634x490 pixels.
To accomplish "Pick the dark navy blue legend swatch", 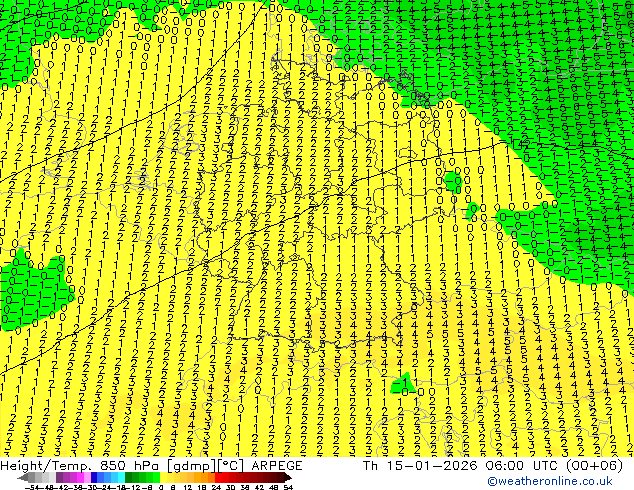I will 94,478.
